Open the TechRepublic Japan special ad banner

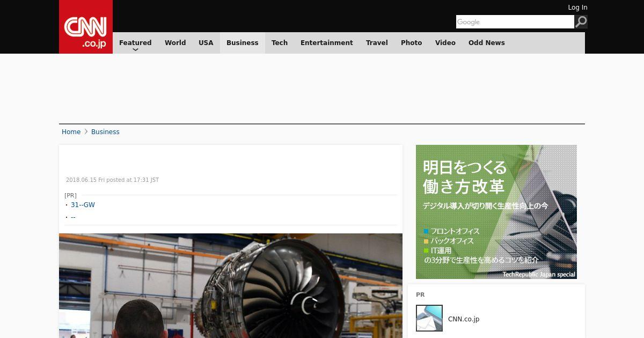(x=496, y=212)
